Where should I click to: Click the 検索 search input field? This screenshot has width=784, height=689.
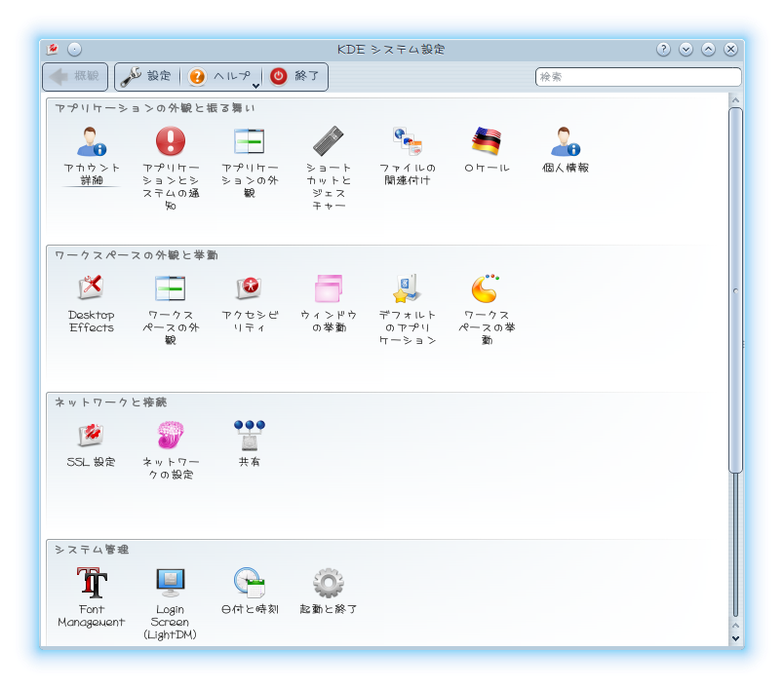(639, 76)
